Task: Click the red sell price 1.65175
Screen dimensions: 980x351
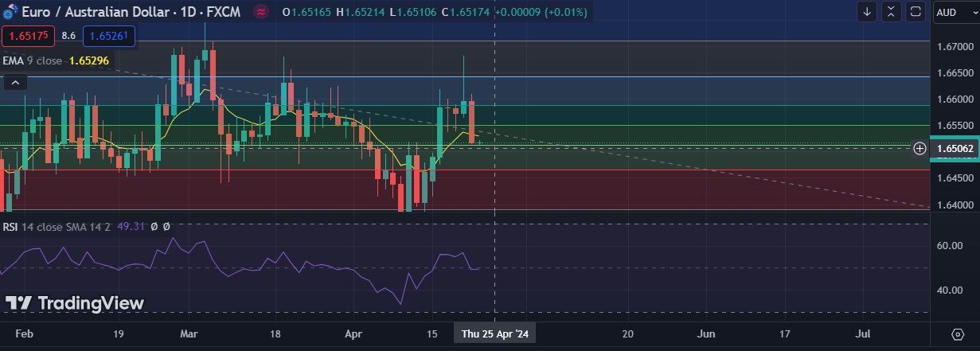Action: 29,36
